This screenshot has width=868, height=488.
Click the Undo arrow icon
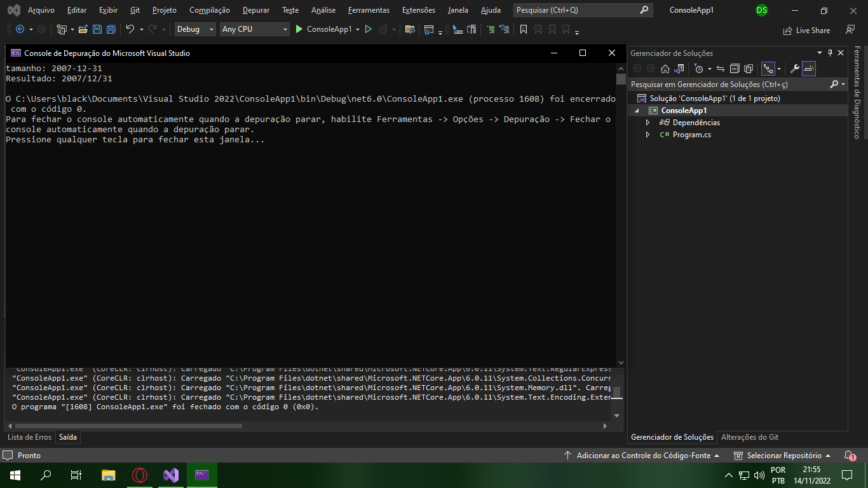click(130, 29)
